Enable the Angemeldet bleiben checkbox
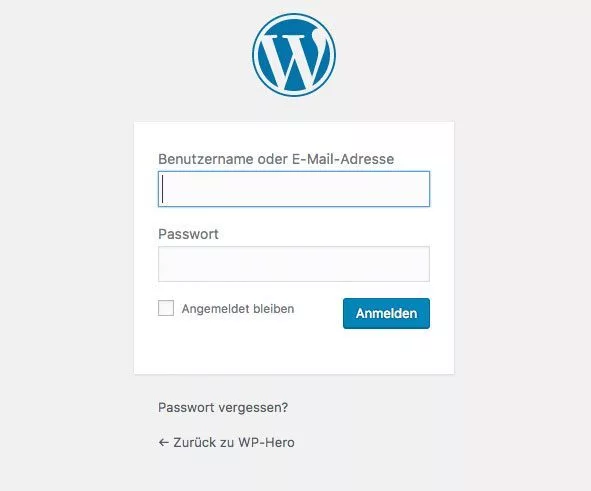 166,308
